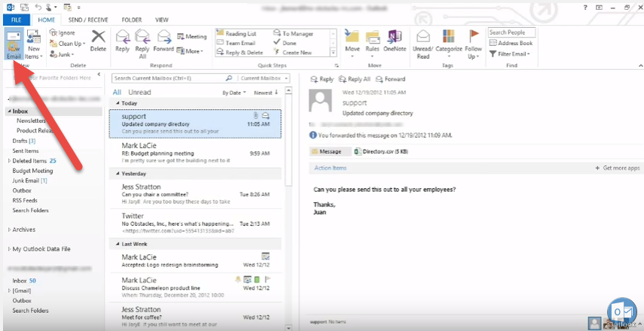Select the Reading List quick step
The width and height of the screenshot is (644, 331).
237,34
